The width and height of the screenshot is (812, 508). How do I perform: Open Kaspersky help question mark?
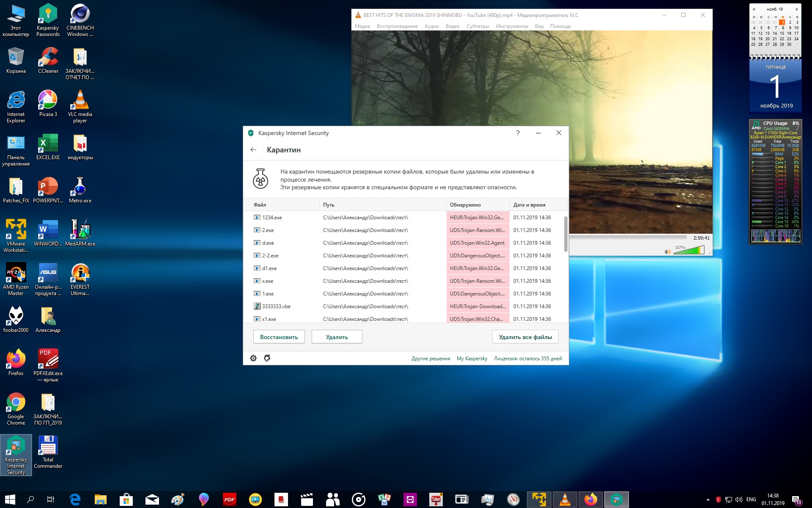click(518, 133)
